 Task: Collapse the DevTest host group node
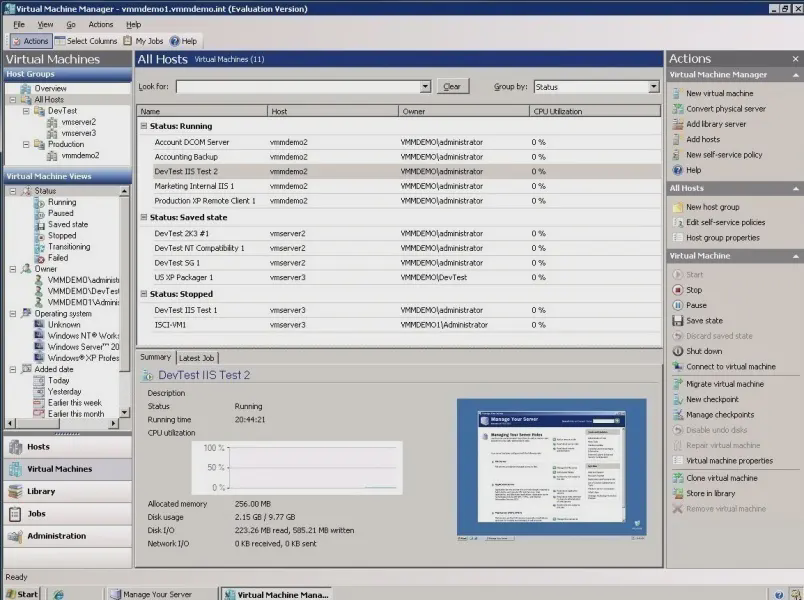coord(26,111)
